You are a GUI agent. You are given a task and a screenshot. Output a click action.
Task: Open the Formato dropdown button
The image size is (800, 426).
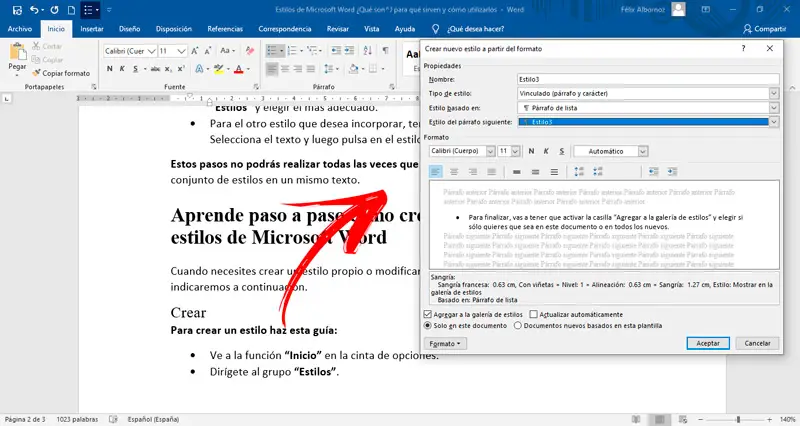click(445, 343)
